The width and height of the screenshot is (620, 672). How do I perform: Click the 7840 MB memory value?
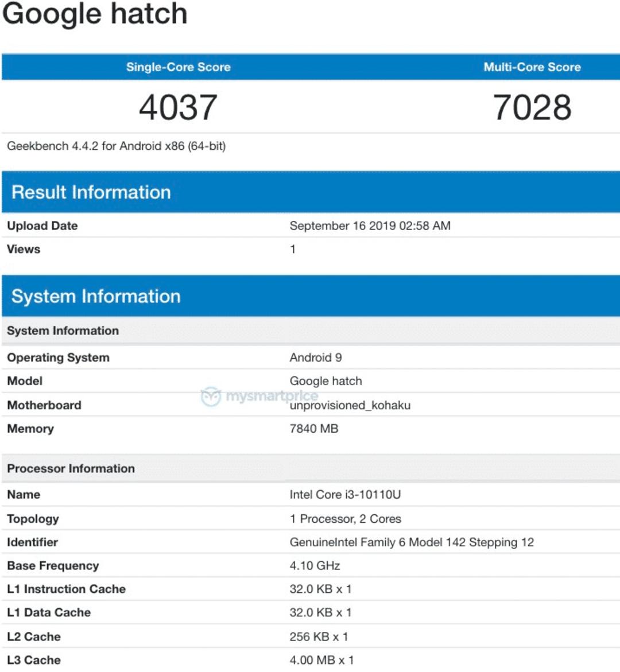(x=314, y=429)
